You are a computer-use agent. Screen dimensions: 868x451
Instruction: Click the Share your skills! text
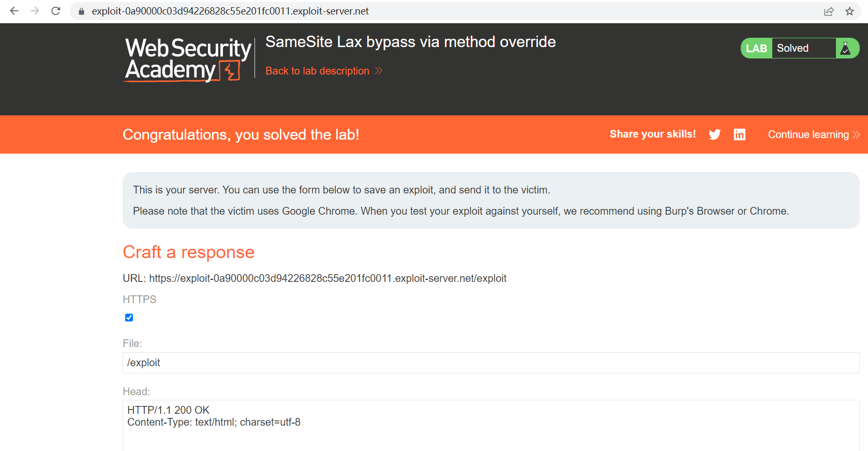652,134
